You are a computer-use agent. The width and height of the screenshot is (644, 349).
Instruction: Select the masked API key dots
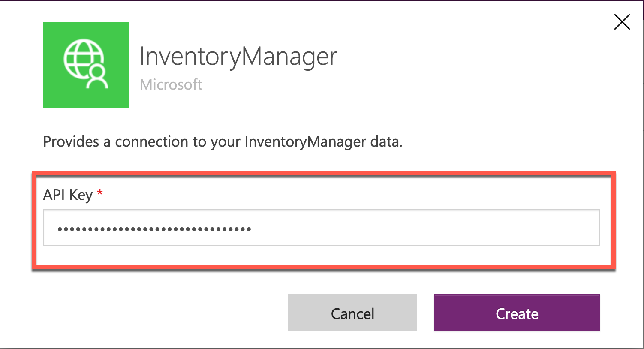pyautogui.click(x=153, y=229)
